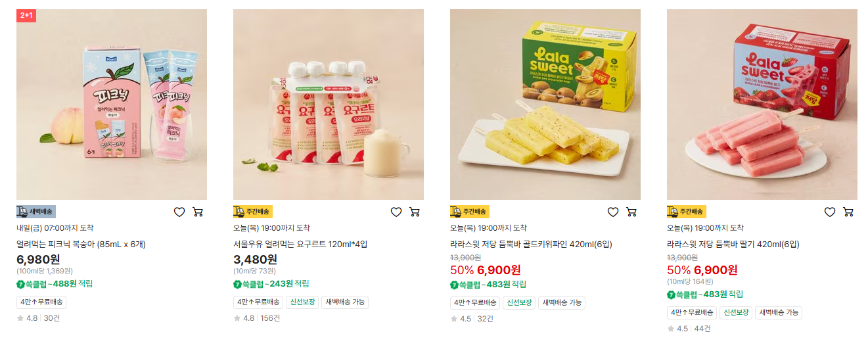Click 새벽배송 가능 tag under kiwi bar

(562, 302)
